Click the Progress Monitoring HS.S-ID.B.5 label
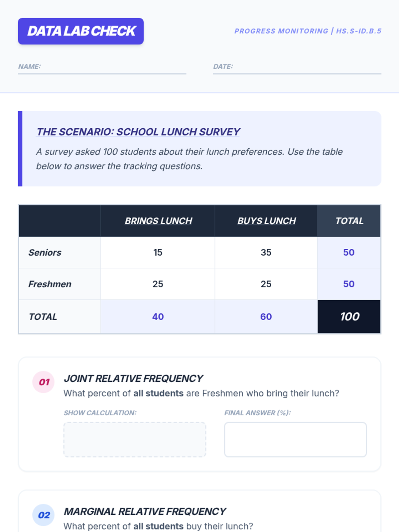The height and width of the screenshot is (532, 399). point(308,31)
